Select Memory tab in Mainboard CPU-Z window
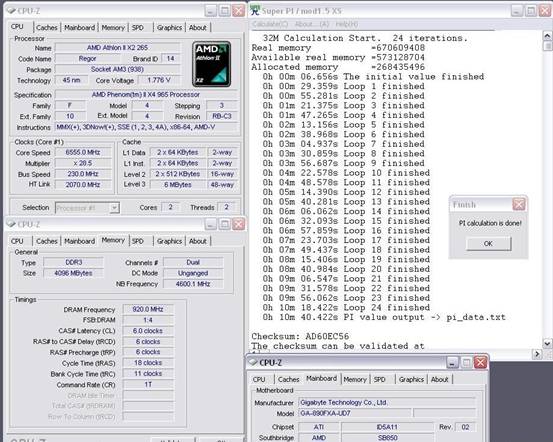The width and height of the screenshot is (553, 442). (x=355, y=380)
